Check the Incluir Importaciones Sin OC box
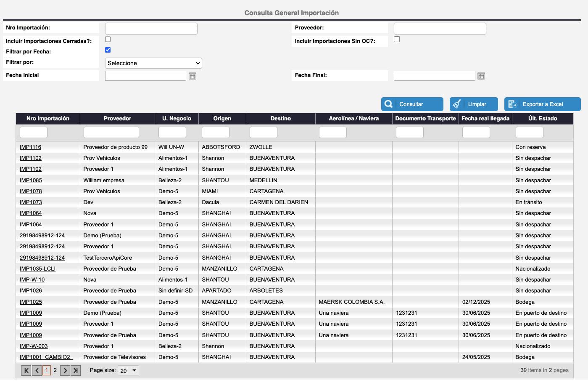 (x=397, y=39)
